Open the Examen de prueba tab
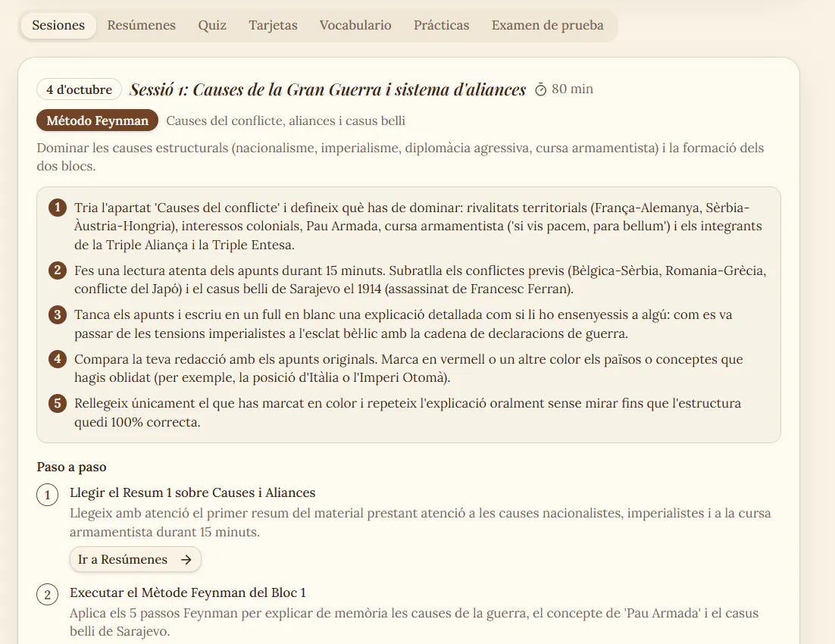This screenshot has width=835, height=644. coord(547,25)
